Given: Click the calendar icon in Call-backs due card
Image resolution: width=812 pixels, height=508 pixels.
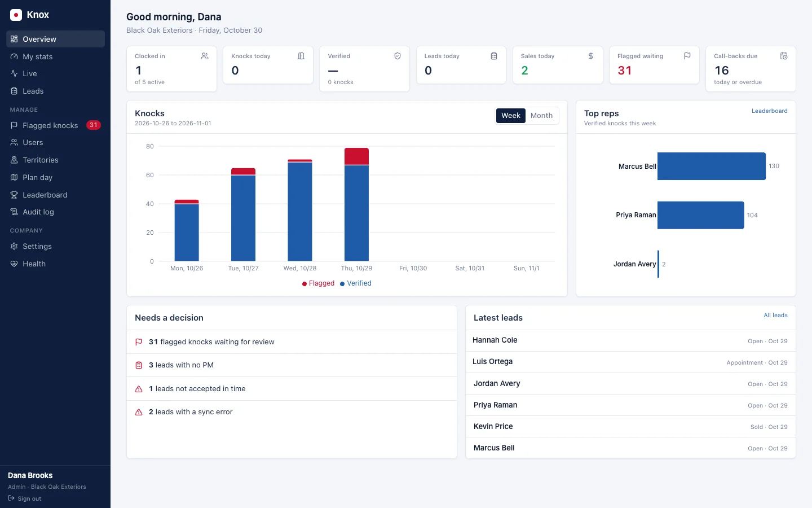Looking at the screenshot, I should 784,56.
